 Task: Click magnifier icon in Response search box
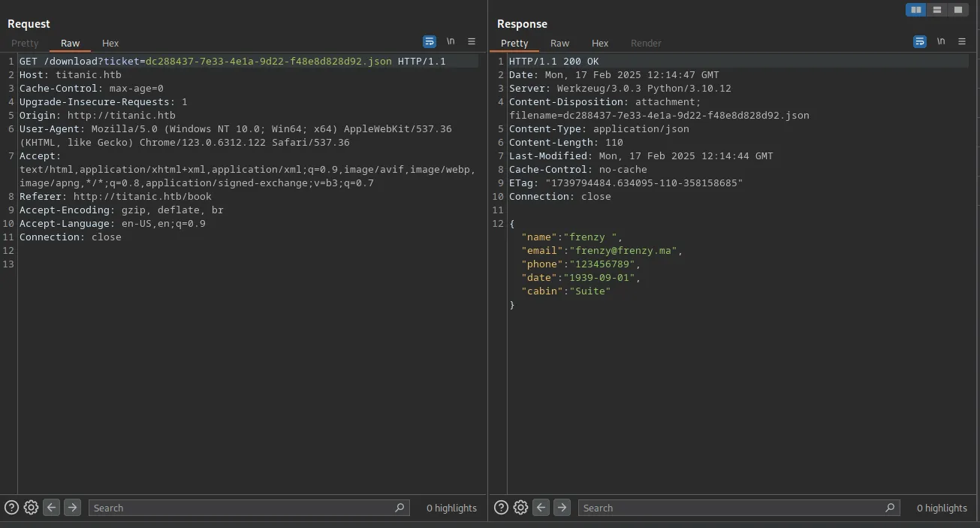point(889,508)
